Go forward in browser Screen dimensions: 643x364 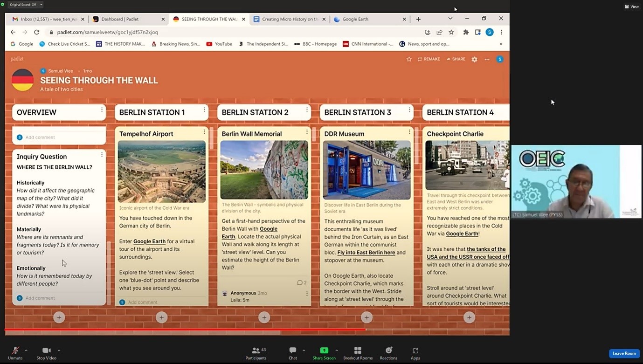click(x=25, y=32)
